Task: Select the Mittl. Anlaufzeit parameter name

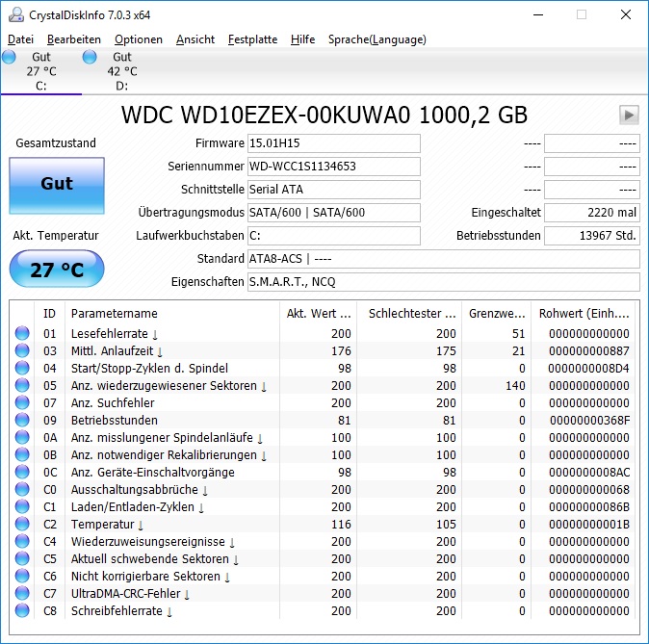Action: coord(117,351)
